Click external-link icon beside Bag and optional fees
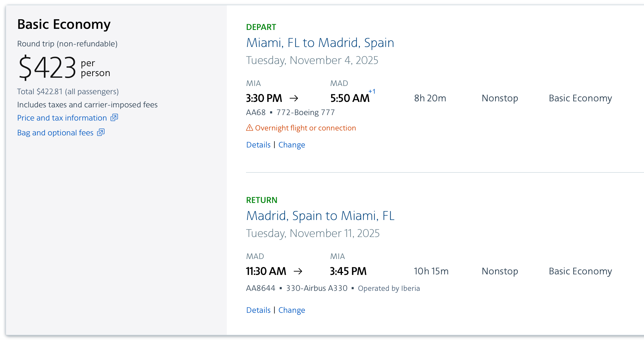Image resolution: width=644 pixels, height=340 pixels. (x=101, y=132)
